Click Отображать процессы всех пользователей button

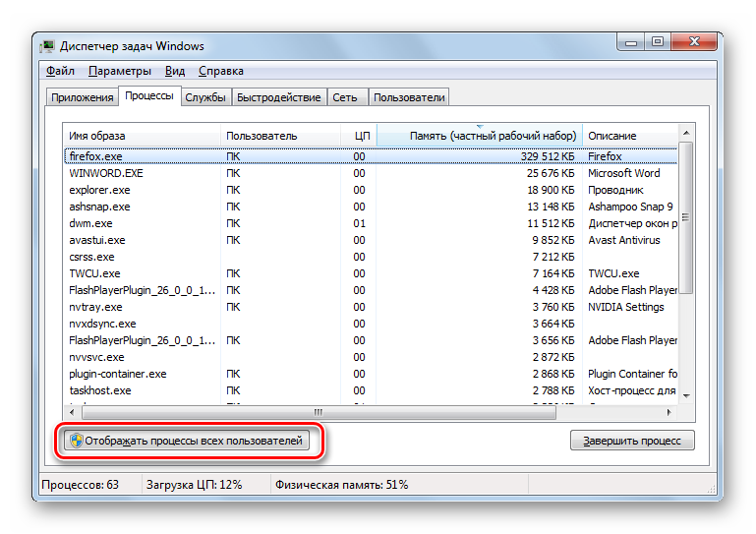click(187, 441)
